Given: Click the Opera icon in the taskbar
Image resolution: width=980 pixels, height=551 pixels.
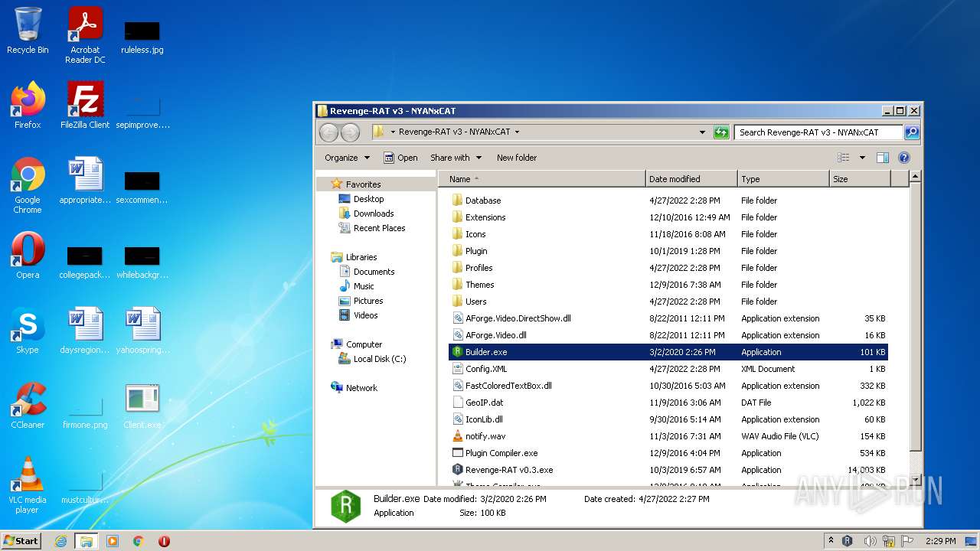Looking at the screenshot, I should [164, 541].
